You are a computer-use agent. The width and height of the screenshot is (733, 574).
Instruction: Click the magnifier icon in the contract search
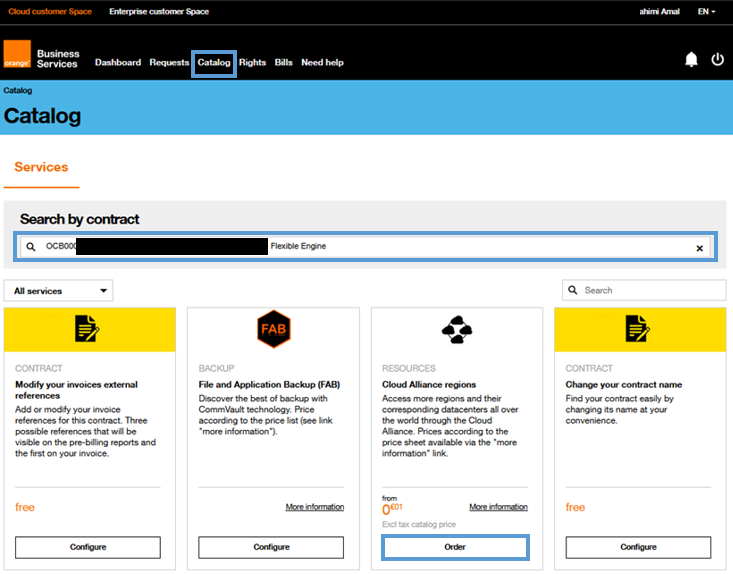click(x=31, y=246)
